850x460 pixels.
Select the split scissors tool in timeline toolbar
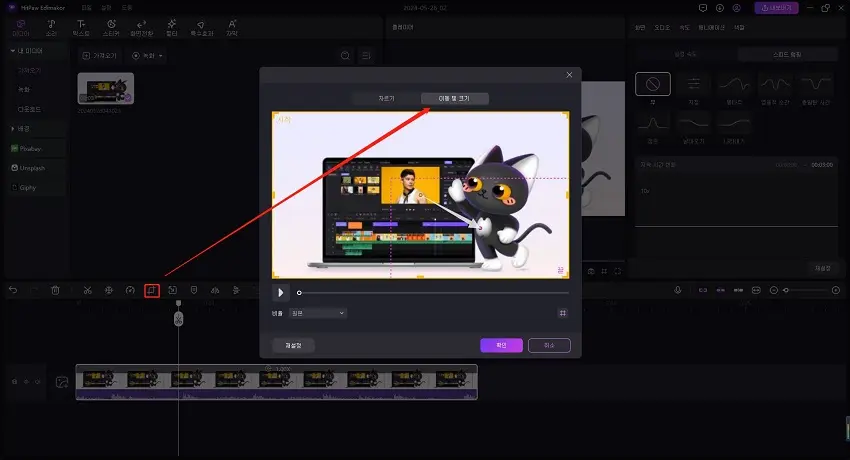tap(88, 290)
